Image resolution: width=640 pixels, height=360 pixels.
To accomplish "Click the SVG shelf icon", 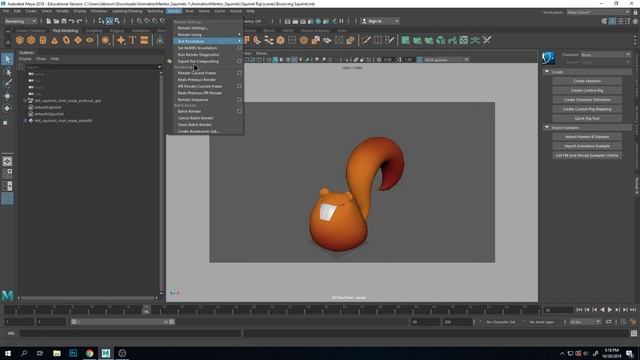I will point(144,40).
